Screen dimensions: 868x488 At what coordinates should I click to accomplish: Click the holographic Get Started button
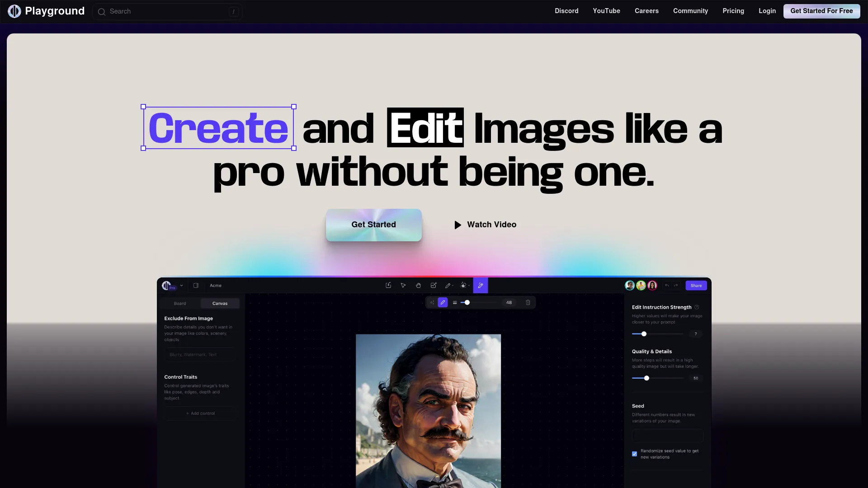pyautogui.click(x=374, y=225)
